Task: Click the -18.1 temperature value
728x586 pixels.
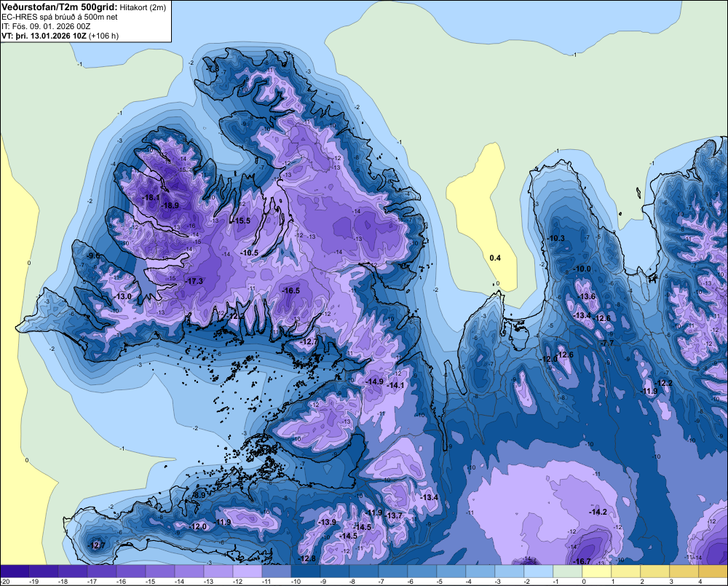Action: pos(151,197)
